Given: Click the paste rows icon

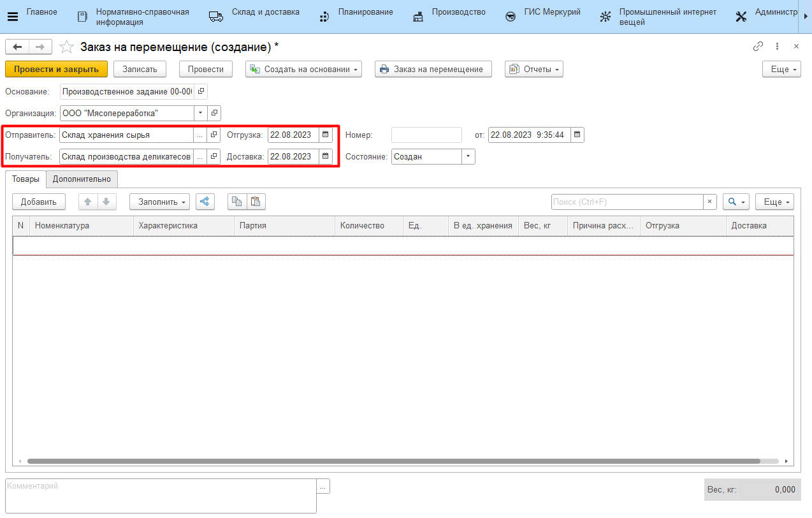Looking at the screenshot, I should pyautogui.click(x=256, y=202).
